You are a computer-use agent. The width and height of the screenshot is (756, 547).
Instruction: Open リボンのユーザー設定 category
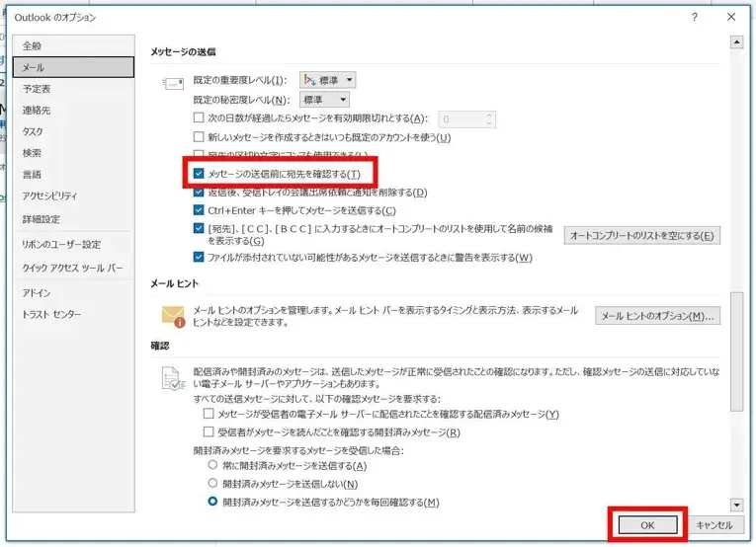click(x=73, y=245)
